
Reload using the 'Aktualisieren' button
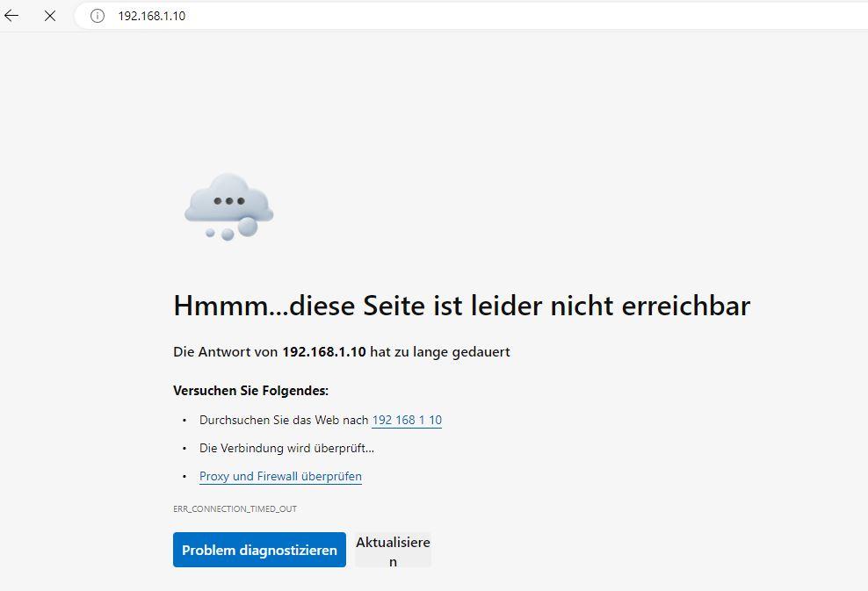tap(393, 551)
